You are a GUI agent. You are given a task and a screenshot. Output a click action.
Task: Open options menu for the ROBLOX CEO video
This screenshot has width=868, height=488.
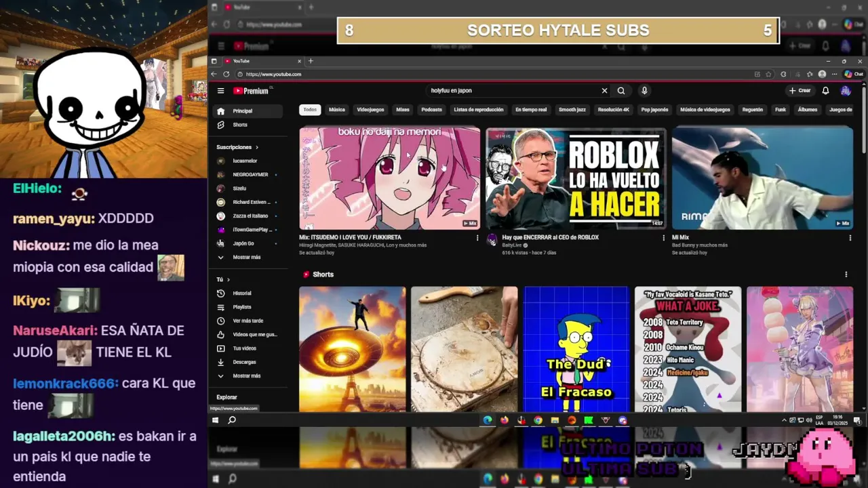[x=663, y=238]
